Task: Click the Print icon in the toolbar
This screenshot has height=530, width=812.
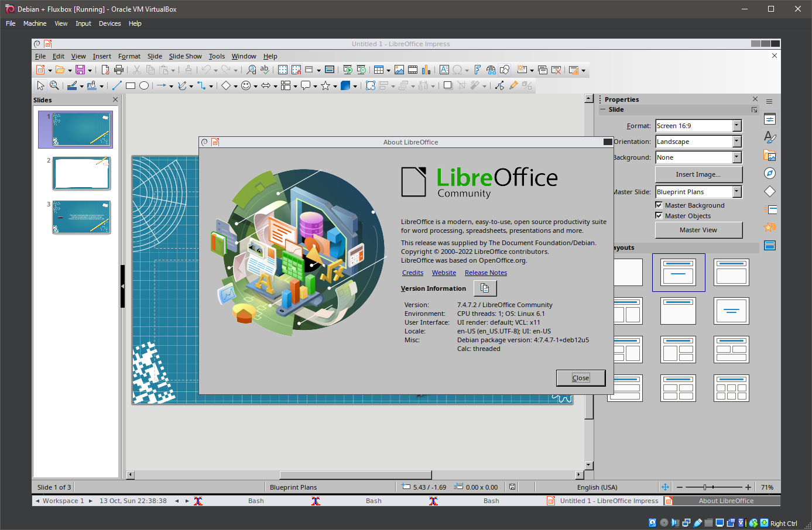Action: pos(119,70)
